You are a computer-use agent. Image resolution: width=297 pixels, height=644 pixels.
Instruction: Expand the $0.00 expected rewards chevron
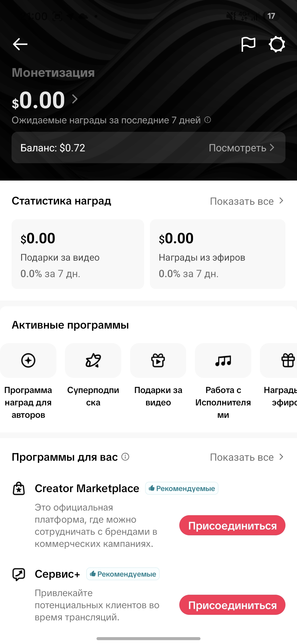[75, 99]
